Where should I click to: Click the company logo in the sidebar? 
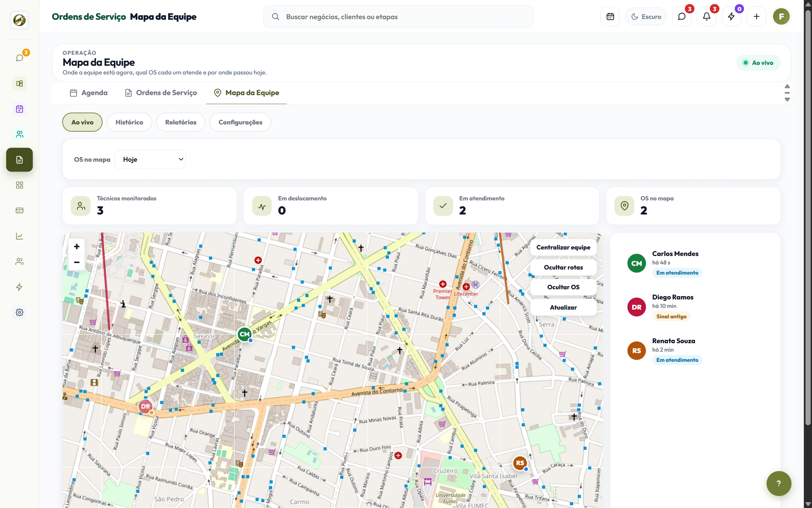pos(19,20)
